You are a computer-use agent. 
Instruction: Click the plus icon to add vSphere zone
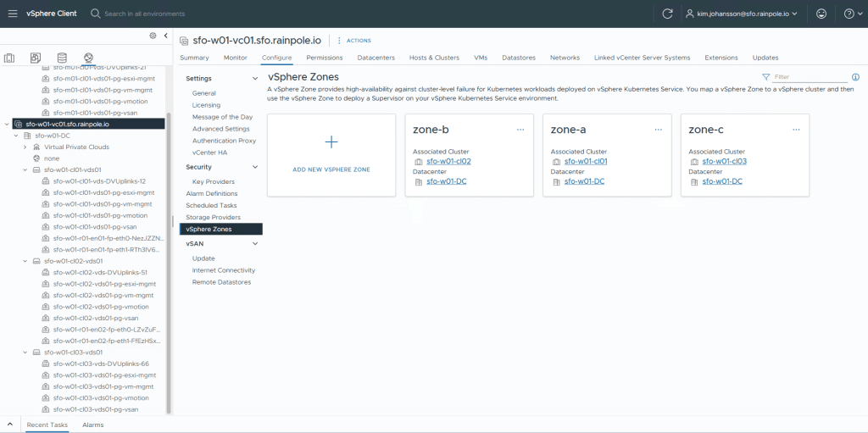[331, 142]
